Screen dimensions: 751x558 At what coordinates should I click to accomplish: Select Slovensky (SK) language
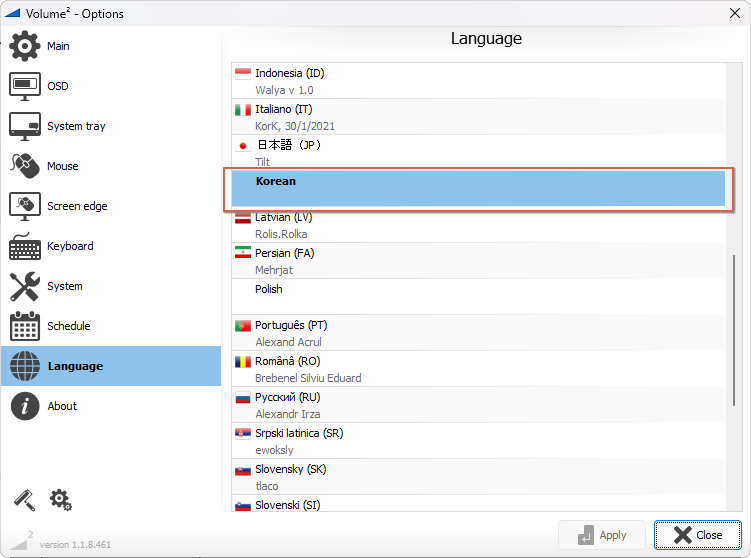coord(478,477)
